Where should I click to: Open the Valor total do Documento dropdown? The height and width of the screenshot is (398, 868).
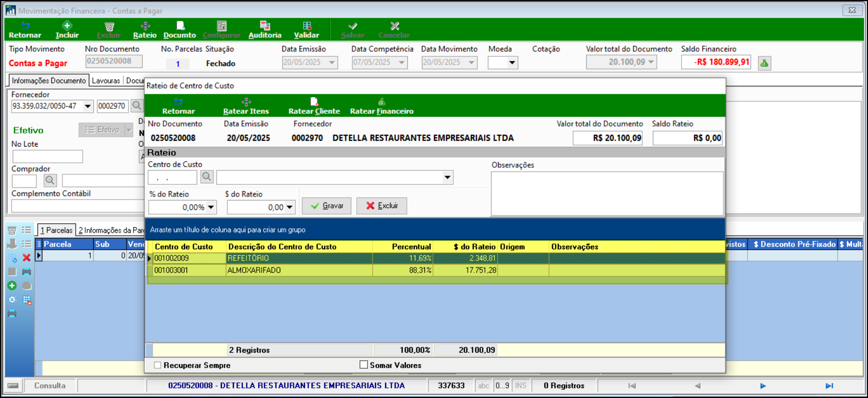pos(651,62)
